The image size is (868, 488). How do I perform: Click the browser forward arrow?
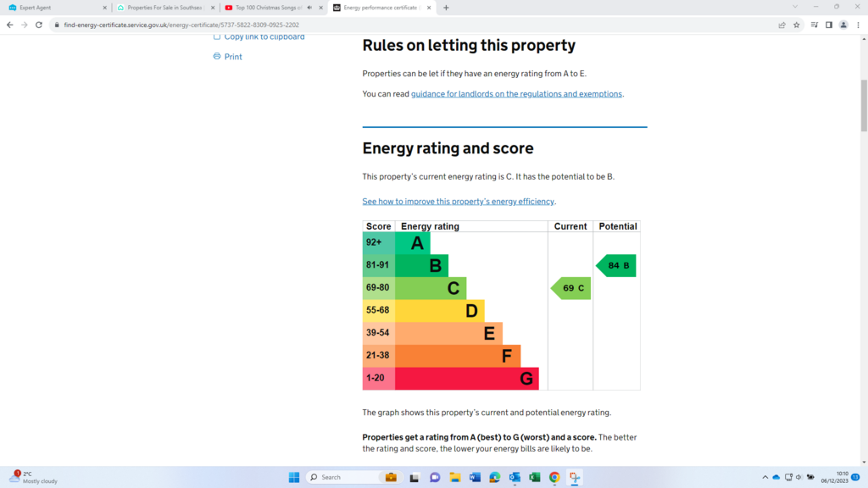tap(25, 25)
